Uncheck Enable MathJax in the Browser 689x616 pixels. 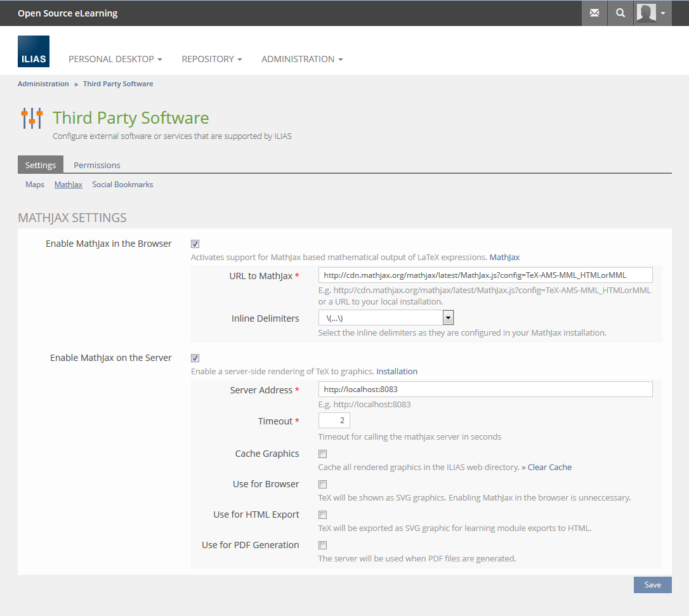tap(195, 244)
